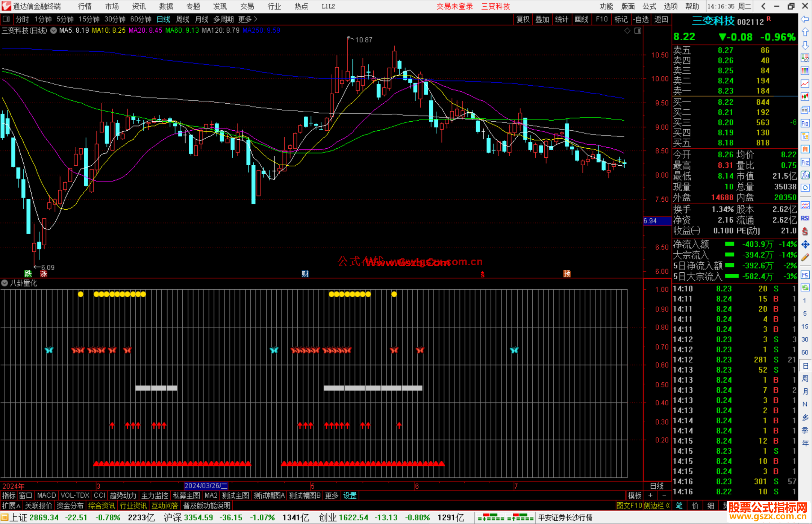Collapse the 侧边栏 side panel

point(656,506)
